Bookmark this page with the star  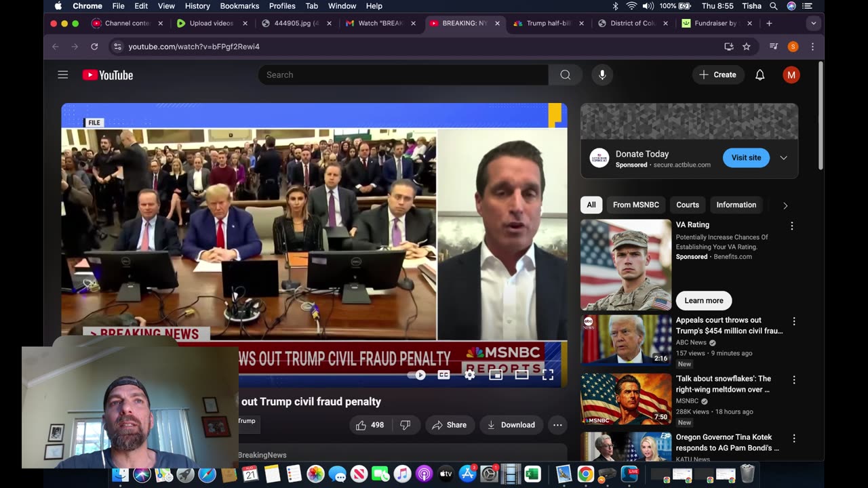pyautogui.click(x=747, y=47)
